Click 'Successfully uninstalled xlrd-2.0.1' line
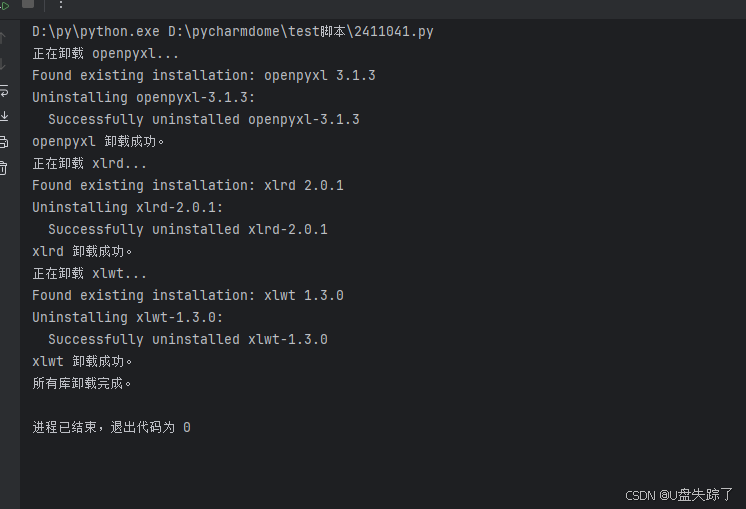 (188, 229)
